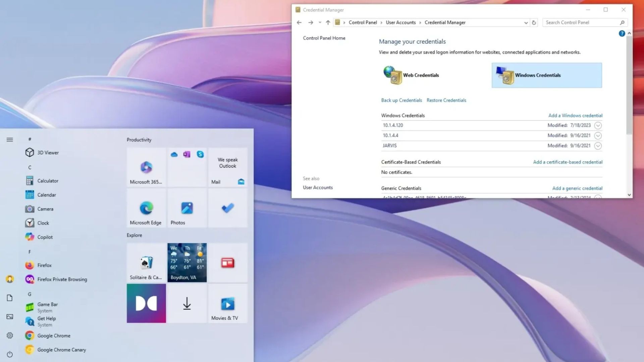The width and height of the screenshot is (644, 362).
Task: Open Firefox from the Start menu
Action: point(44,265)
